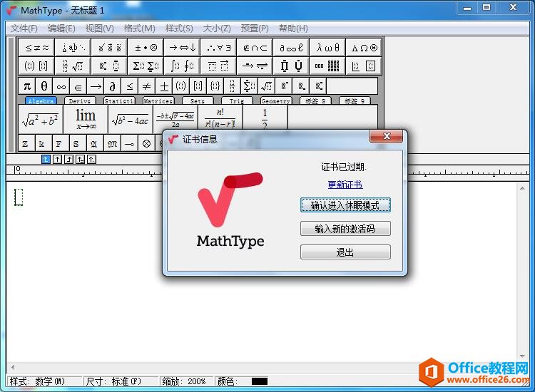Click the black color swatch in status bar

click(259, 381)
